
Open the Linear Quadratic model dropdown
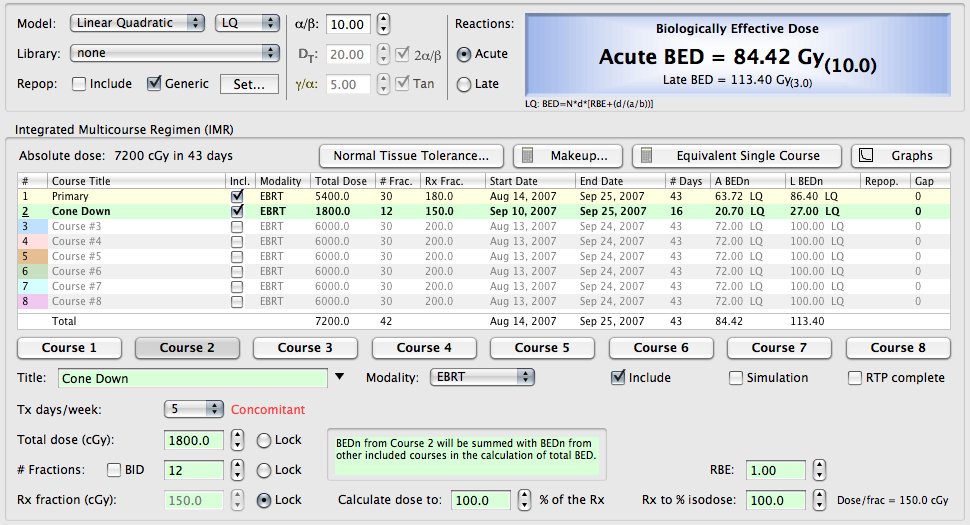[139, 23]
